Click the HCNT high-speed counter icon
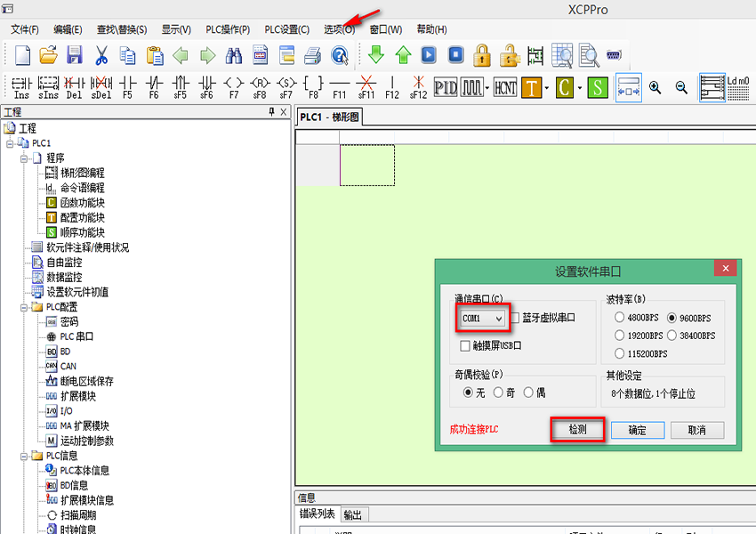This screenshot has height=534, width=756. tap(504, 87)
